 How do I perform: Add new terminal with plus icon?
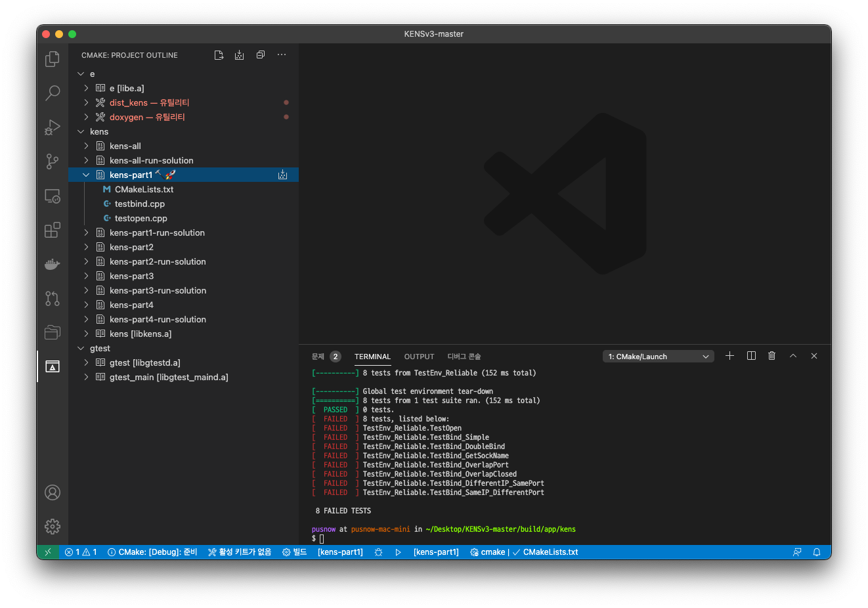[x=729, y=356]
